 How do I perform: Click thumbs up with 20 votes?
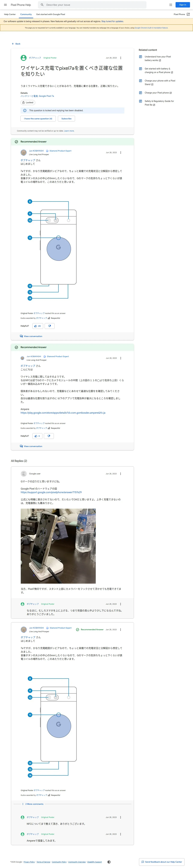tap(38, 326)
